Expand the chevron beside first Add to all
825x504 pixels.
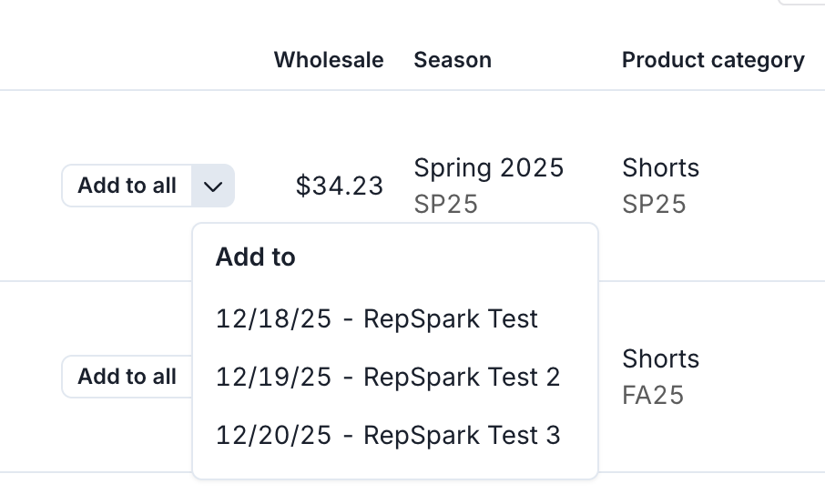click(213, 186)
